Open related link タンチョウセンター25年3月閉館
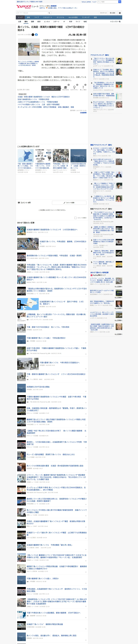 [x=46, y=107]
